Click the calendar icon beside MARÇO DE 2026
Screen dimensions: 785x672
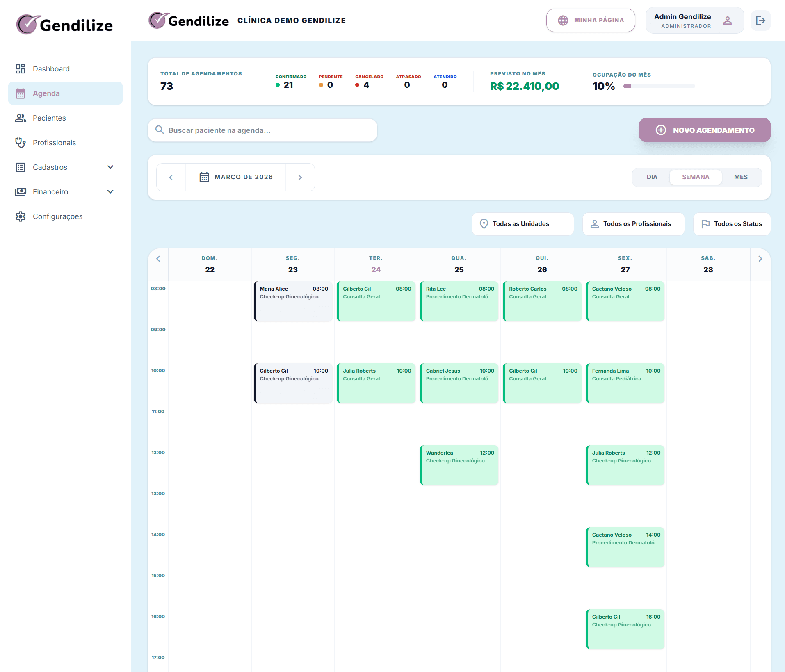(204, 177)
